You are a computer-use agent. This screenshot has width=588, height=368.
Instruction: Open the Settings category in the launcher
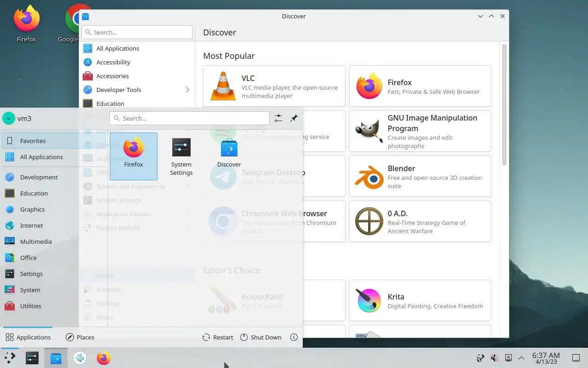click(54, 274)
